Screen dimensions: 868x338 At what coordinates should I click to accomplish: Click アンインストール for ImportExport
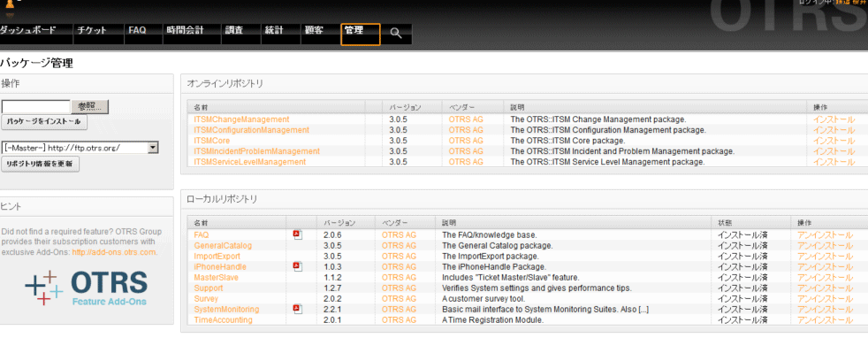[x=825, y=256]
